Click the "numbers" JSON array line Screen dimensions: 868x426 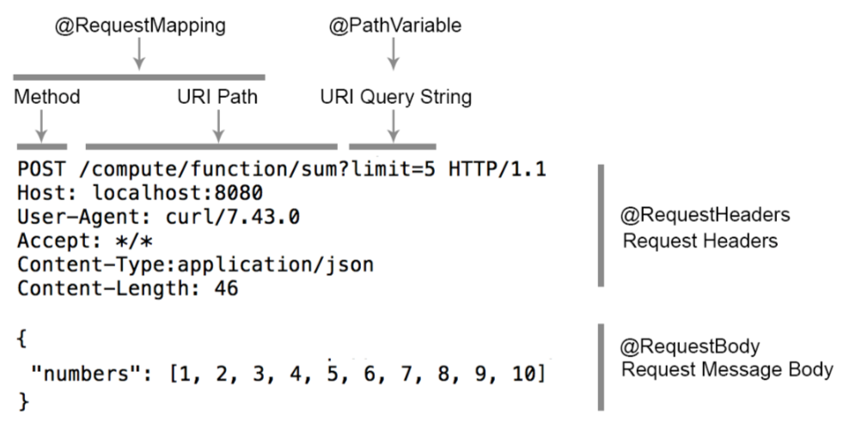(289, 374)
